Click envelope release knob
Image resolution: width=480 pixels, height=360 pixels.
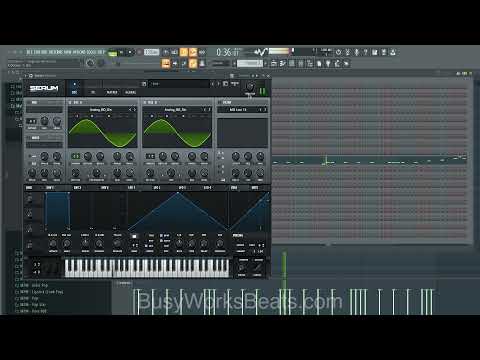117,243
